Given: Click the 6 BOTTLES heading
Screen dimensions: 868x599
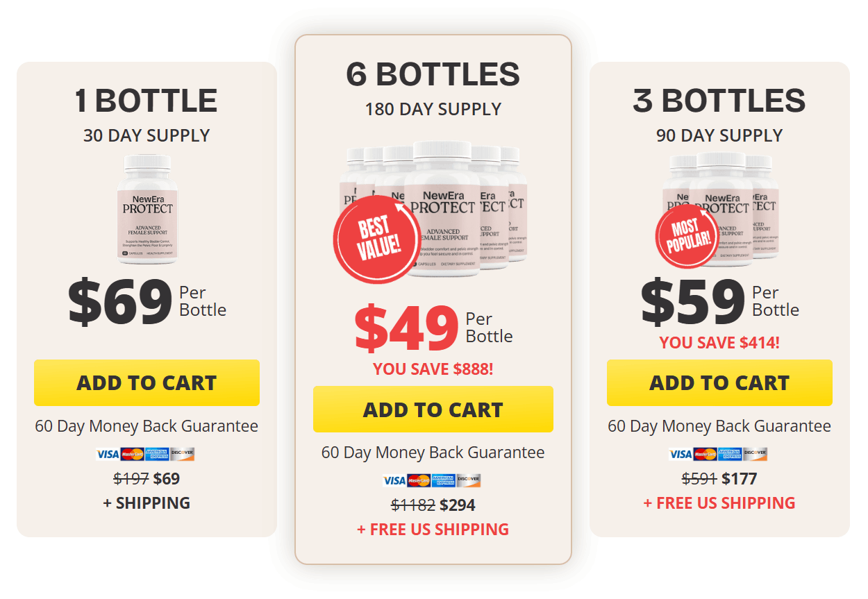Looking at the screenshot, I should click(433, 74).
